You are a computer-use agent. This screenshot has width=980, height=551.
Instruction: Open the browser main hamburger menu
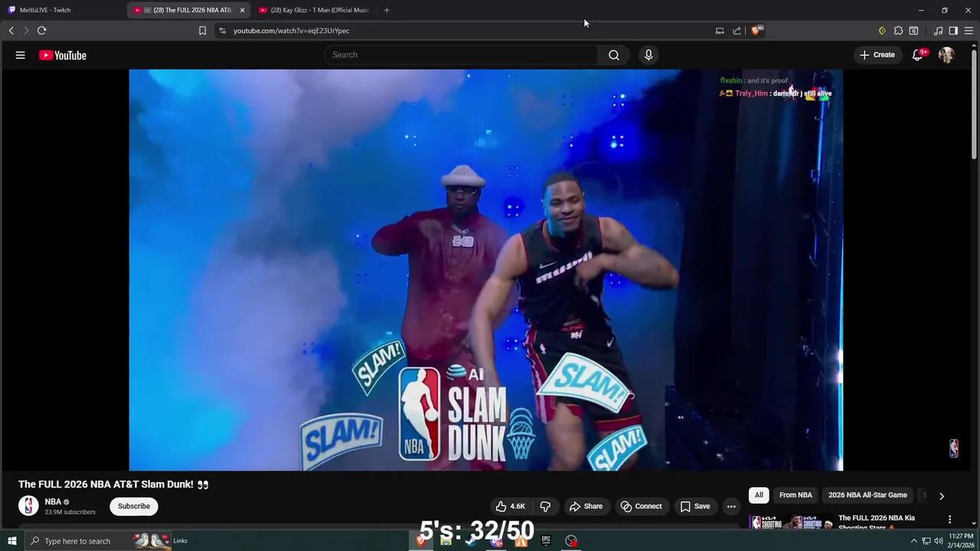coord(969,31)
